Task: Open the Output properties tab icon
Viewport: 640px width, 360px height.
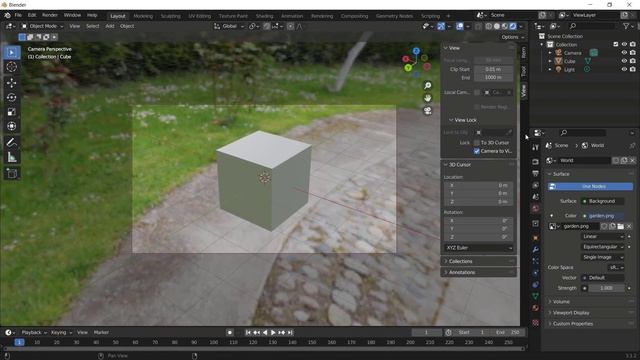Action: point(536,174)
